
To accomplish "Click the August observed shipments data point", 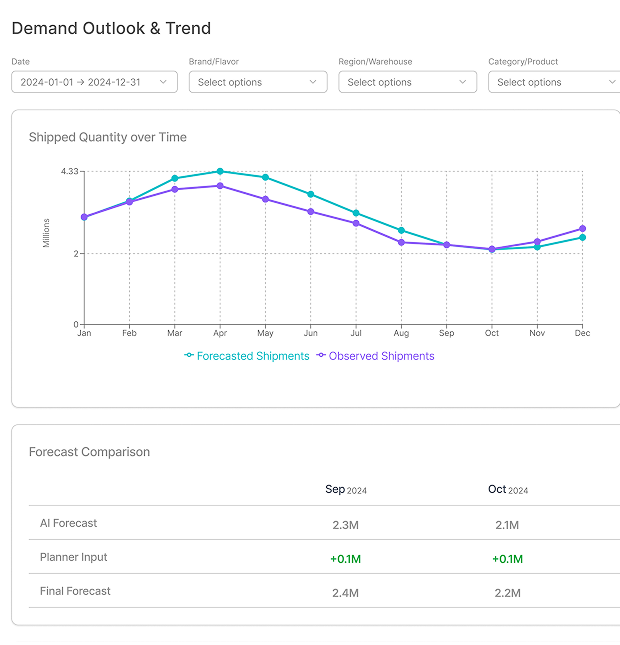I will coord(401,242).
